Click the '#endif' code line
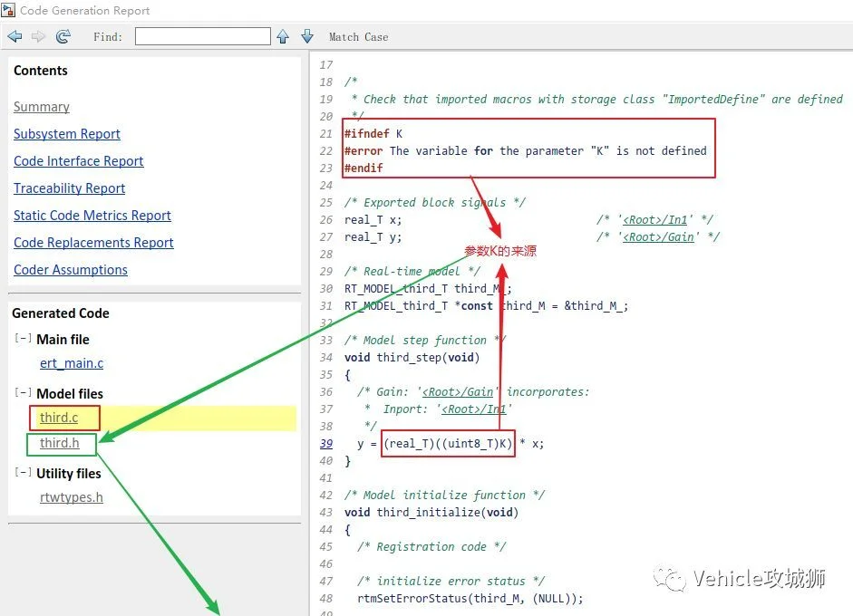This screenshot has height=616, width=853. tap(363, 168)
